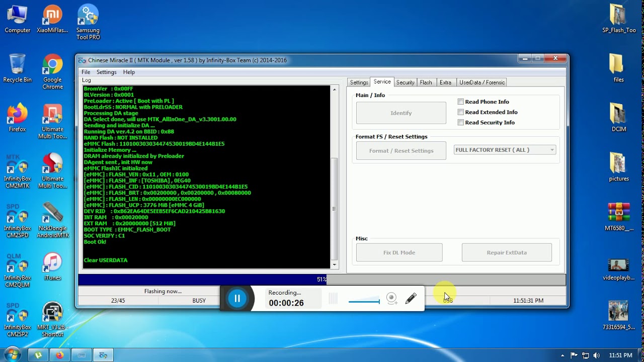Launch Firefox from the desktop

(18, 118)
